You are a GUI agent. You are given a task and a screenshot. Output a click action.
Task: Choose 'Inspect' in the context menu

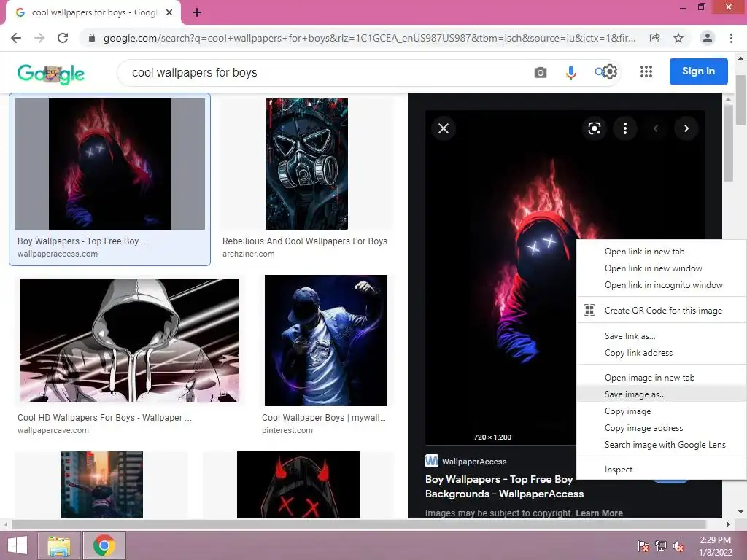pyautogui.click(x=661, y=470)
